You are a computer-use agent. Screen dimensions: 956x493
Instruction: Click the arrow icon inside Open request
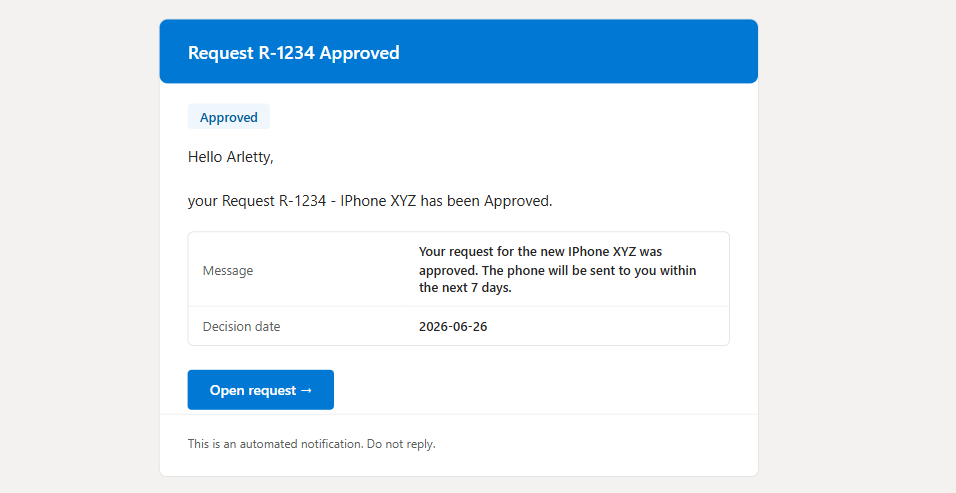tap(306, 390)
